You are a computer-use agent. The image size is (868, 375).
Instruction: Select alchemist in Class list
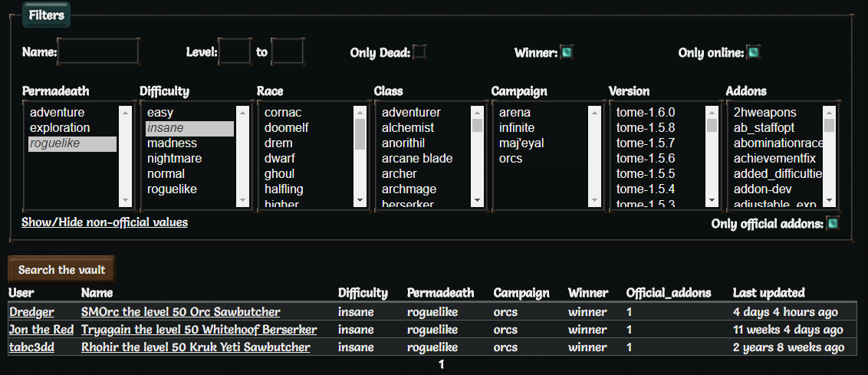pos(408,128)
